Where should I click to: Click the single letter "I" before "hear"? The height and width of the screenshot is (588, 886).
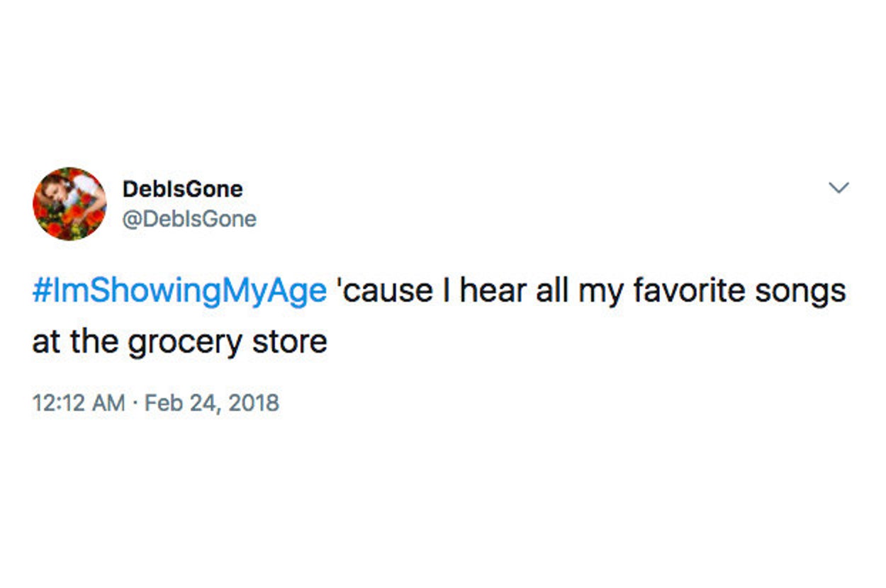click(x=446, y=291)
